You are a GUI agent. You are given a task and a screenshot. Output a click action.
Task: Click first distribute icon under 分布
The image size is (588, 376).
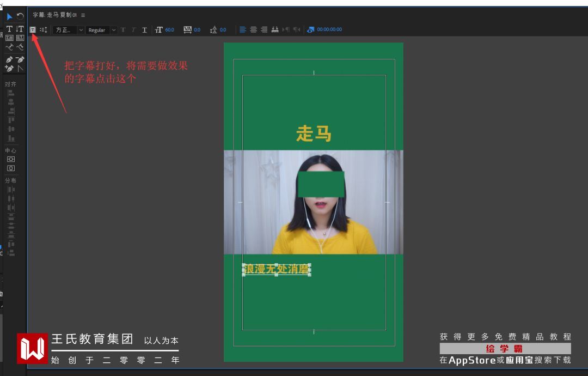(x=11, y=189)
